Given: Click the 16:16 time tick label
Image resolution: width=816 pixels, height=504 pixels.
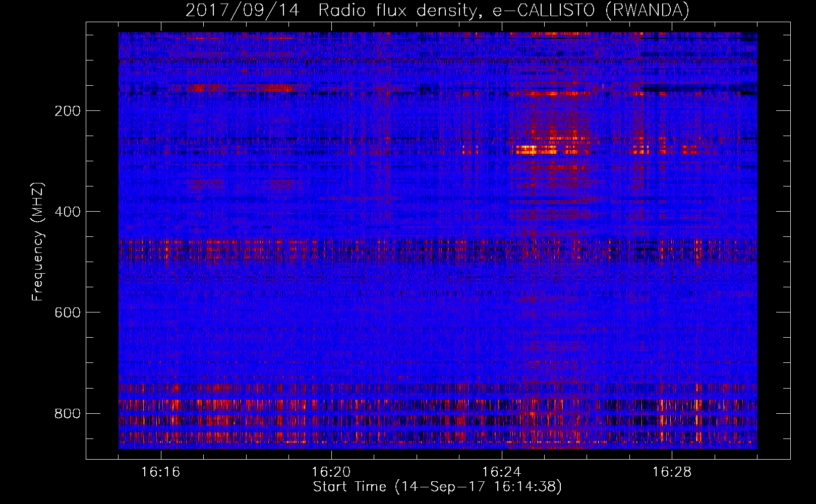Looking at the screenshot, I should [x=161, y=472].
